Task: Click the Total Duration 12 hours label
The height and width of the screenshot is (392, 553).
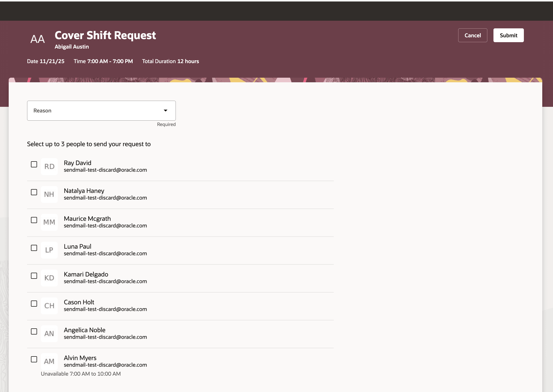Action: [170, 61]
